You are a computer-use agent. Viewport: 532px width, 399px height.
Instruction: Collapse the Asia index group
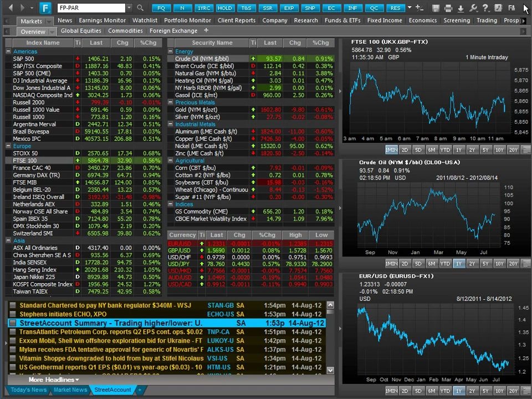[8, 240]
